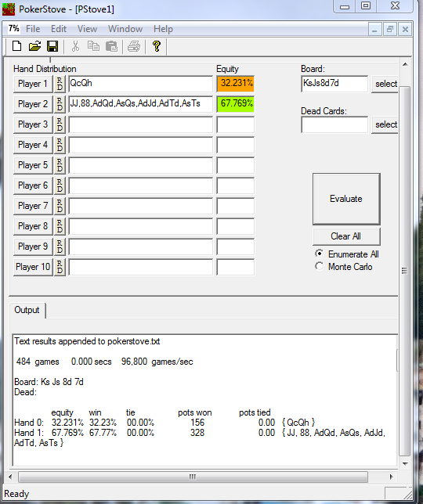Click the green 67.769% equity box
Viewport: 423px width, 504px height.
(236, 104)
